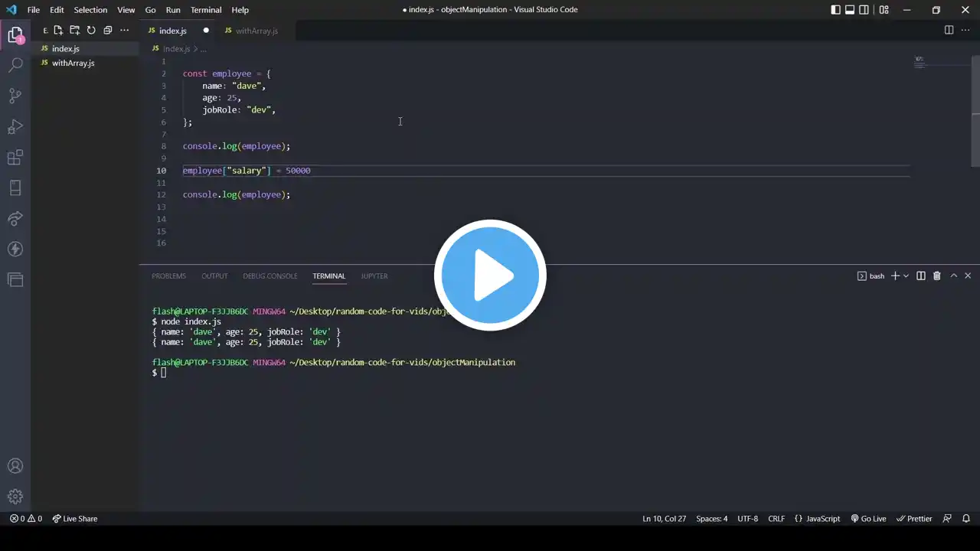This screenshot has height=551, width=980.
Task: Select the index.js editor tab
Action: (177, 31)
